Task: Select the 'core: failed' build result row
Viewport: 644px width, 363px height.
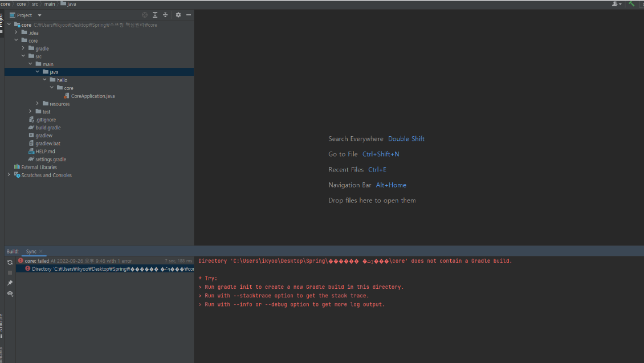Action: pyautogui.click(x=105, y=261)
